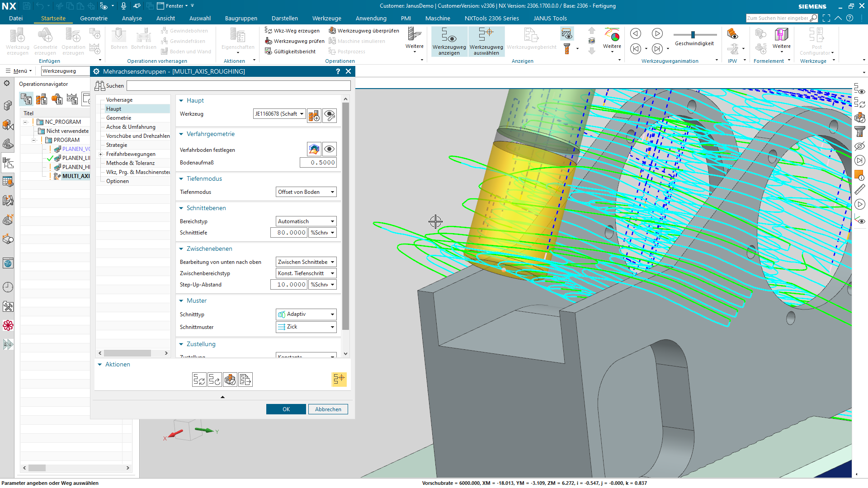Image resolution: width=868 pixels, height=488 pixels.
Task: Open the Tiefenmodus dropdown
Action: [x=306, y=192]
